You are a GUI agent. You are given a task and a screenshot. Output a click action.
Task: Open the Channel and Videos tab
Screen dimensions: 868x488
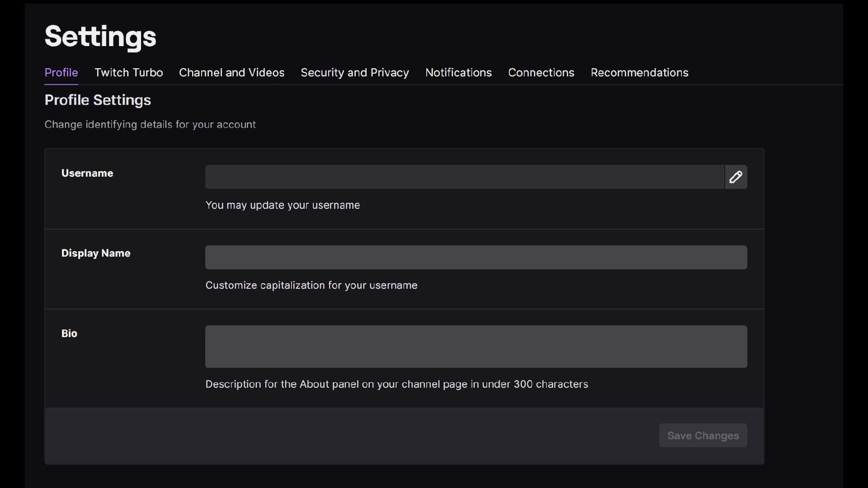click(232, 72)
